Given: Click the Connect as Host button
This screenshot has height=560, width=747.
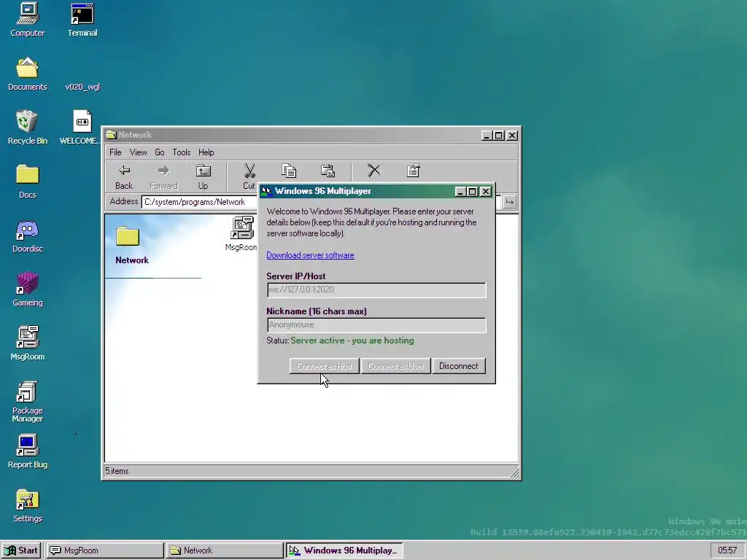Looking at the screenshot, I should (x=325, y=366).
